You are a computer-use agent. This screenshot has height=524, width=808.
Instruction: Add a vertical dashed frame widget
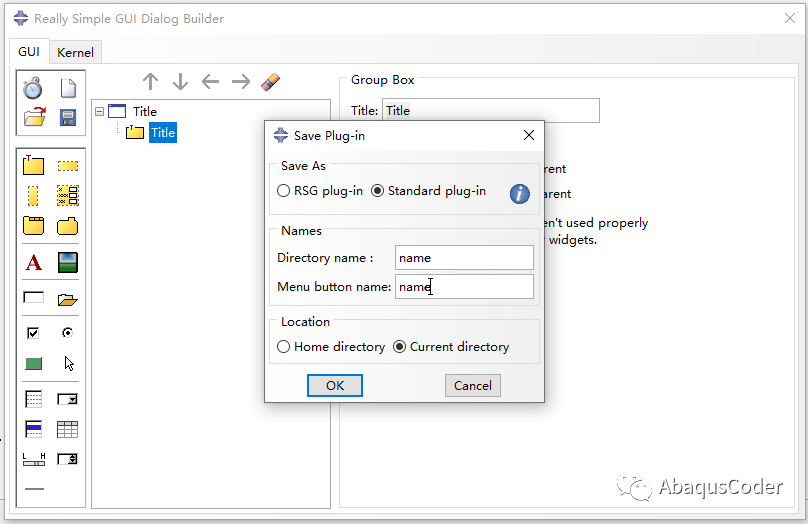point(33,196)
